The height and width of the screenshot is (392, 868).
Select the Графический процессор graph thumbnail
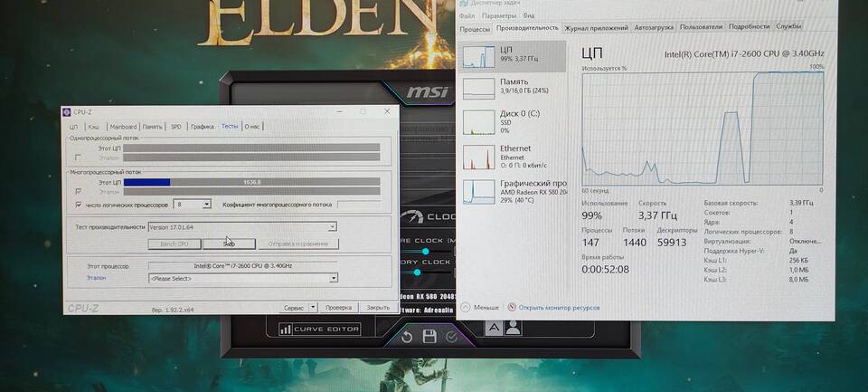[479, 192]
